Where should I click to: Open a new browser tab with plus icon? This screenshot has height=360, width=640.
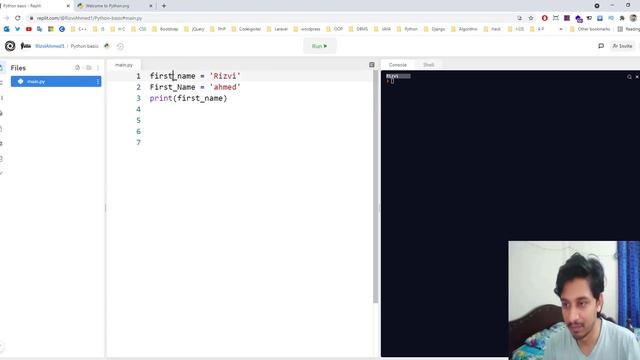tap(164, 6)
